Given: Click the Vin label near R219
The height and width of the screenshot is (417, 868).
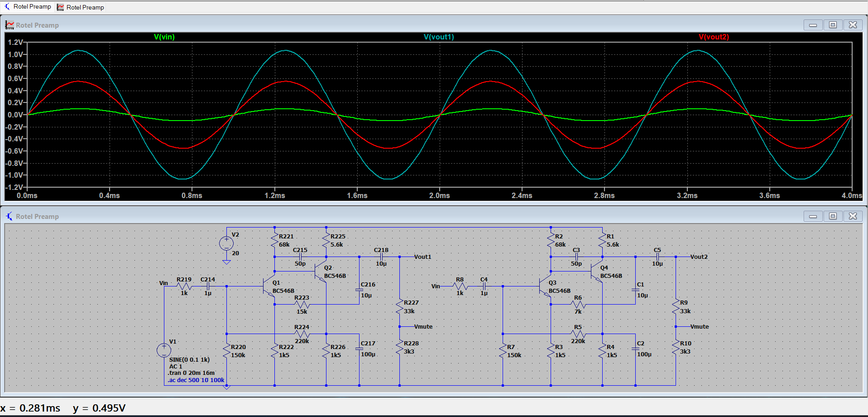Looking at the screenshot, I should [x=163, y=283].
